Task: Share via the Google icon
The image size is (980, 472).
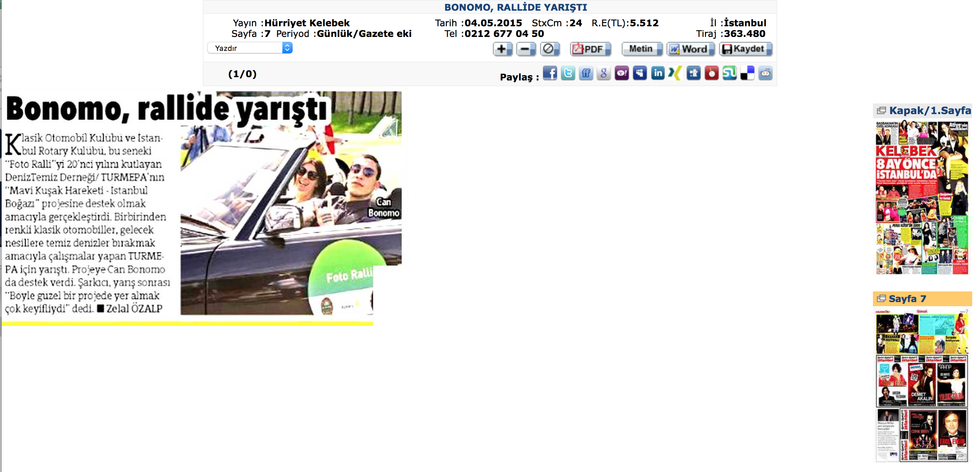Action: pos(604,73)
